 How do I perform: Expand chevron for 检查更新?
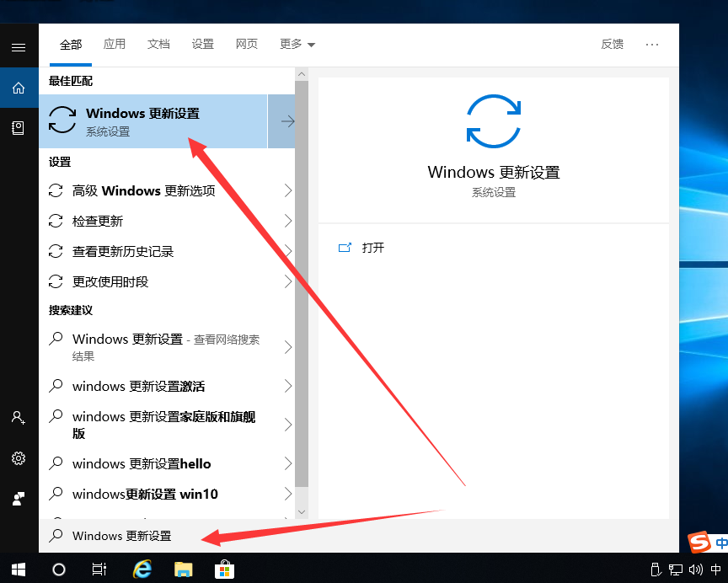click(288, 221)
